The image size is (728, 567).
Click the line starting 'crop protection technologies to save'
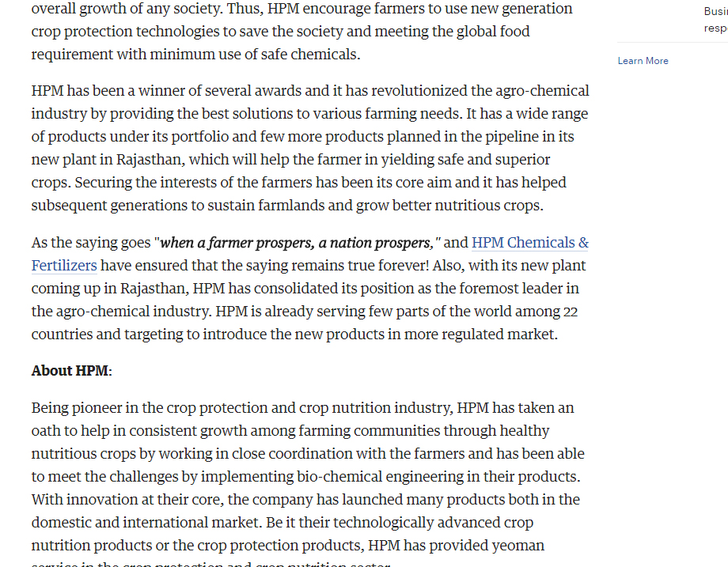coord(280,32)
